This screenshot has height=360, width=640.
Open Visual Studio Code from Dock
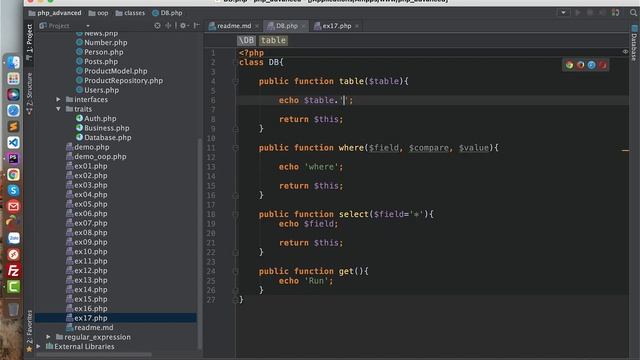[x=13, y=142]
